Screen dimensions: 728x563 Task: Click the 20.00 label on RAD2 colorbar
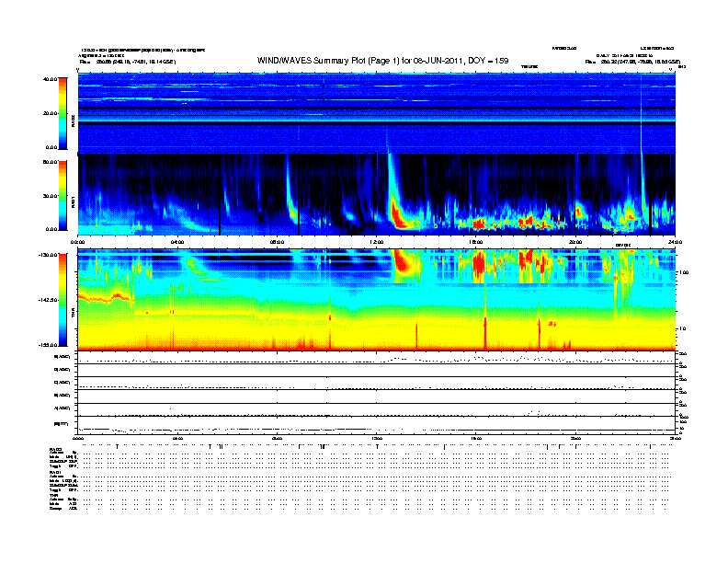point(50,113)
